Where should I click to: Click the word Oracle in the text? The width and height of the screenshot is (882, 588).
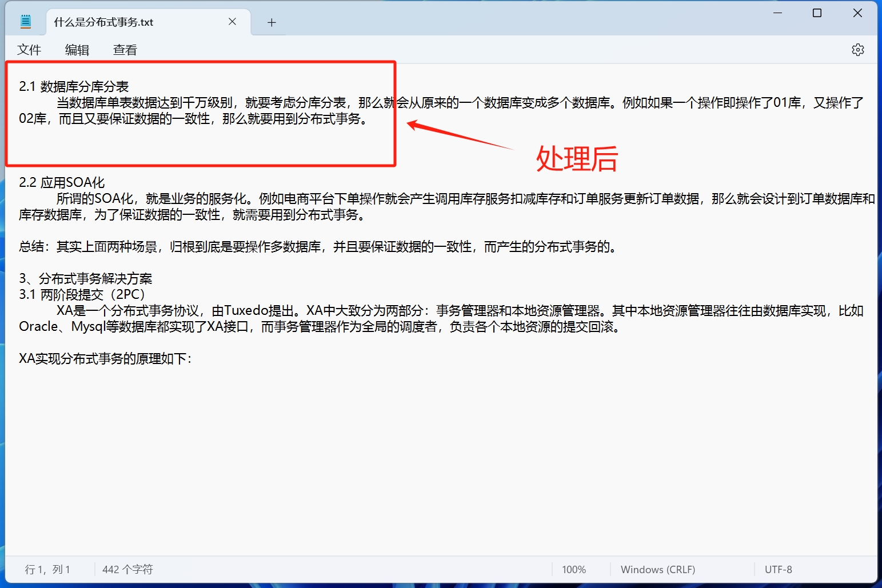(38, 327)
